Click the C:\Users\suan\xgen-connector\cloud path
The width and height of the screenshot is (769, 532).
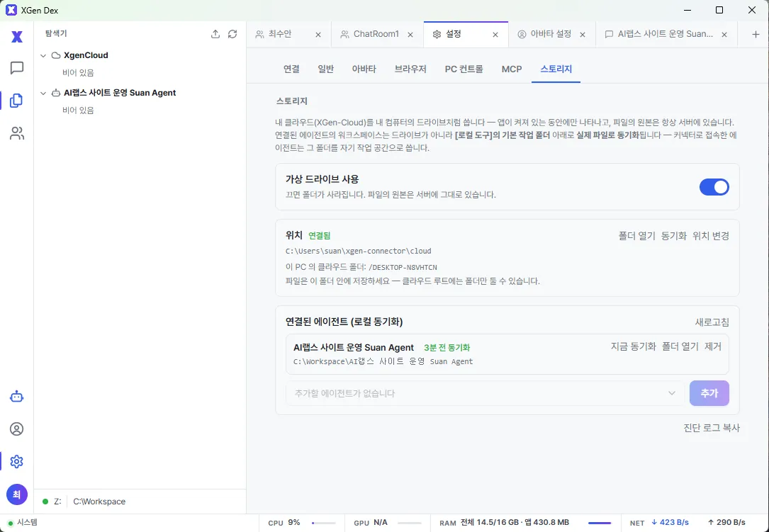(358, 251)
